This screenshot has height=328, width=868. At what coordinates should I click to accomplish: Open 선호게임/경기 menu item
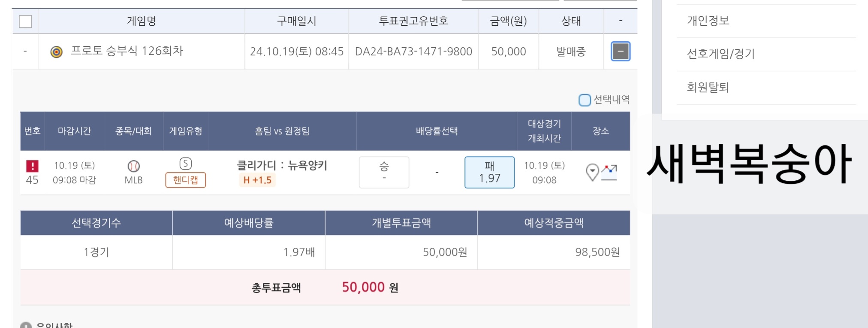(720, 54)
